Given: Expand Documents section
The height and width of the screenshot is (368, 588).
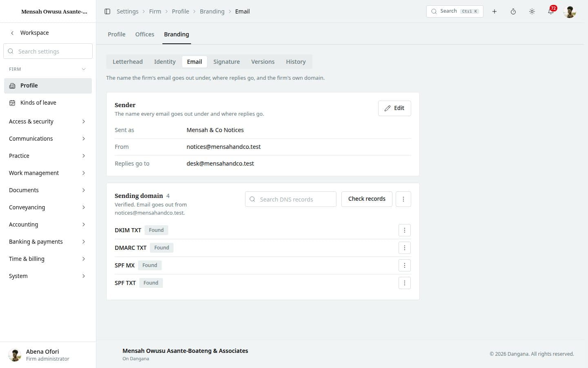Looking at the screenshot, I should [x=48, y=190].
